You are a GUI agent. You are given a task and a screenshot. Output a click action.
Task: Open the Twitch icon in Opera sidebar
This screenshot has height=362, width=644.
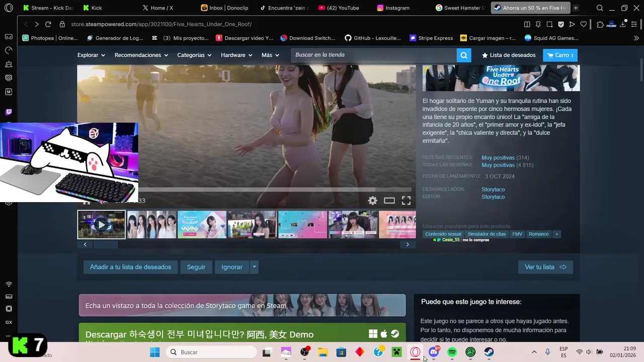click(x=9, y=112)
